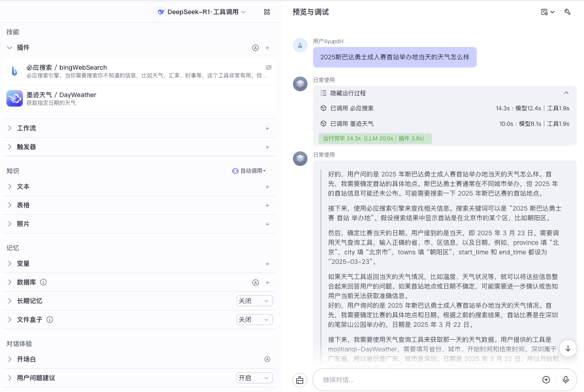
Task: Open the 自动调用 knowledge dropdown
Action: (x=249, y=171)
